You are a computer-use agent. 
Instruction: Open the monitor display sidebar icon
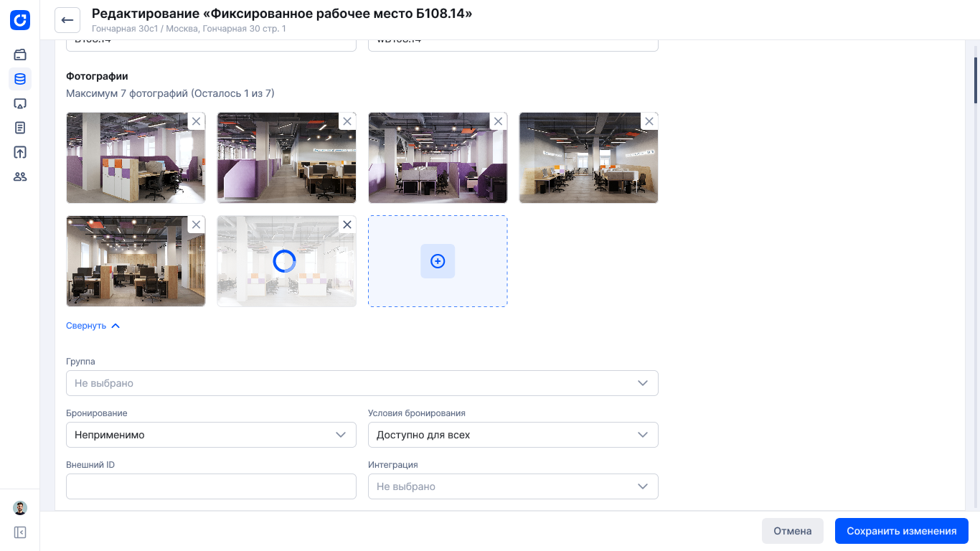[x=20, y=103]
